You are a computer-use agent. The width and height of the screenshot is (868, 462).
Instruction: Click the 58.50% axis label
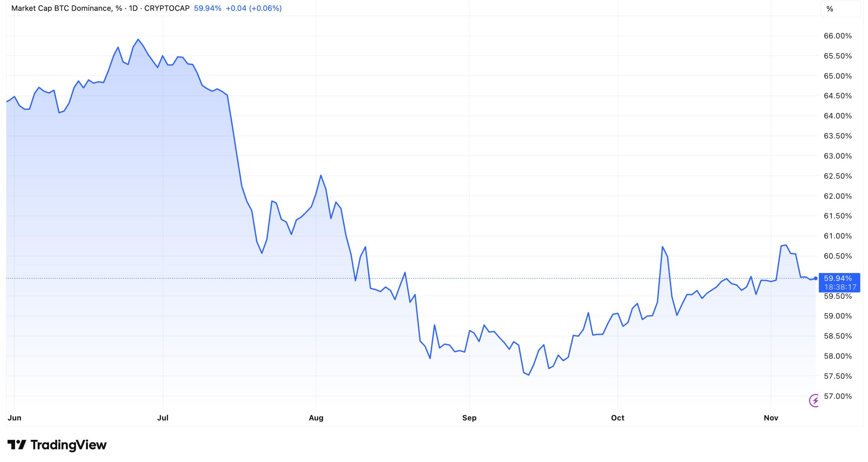(838, 336)
